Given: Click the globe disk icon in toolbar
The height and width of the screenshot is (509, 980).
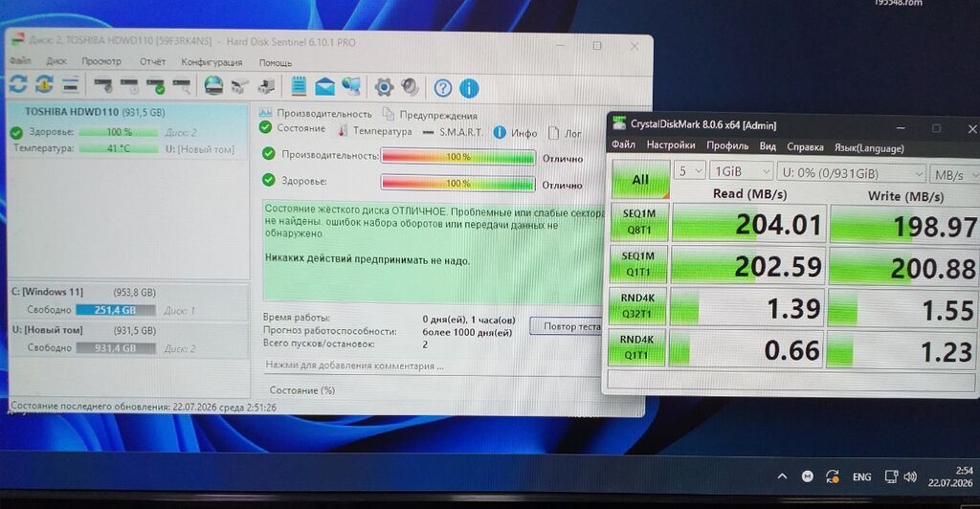Looking at the screenshot, I should click(213, 85).
